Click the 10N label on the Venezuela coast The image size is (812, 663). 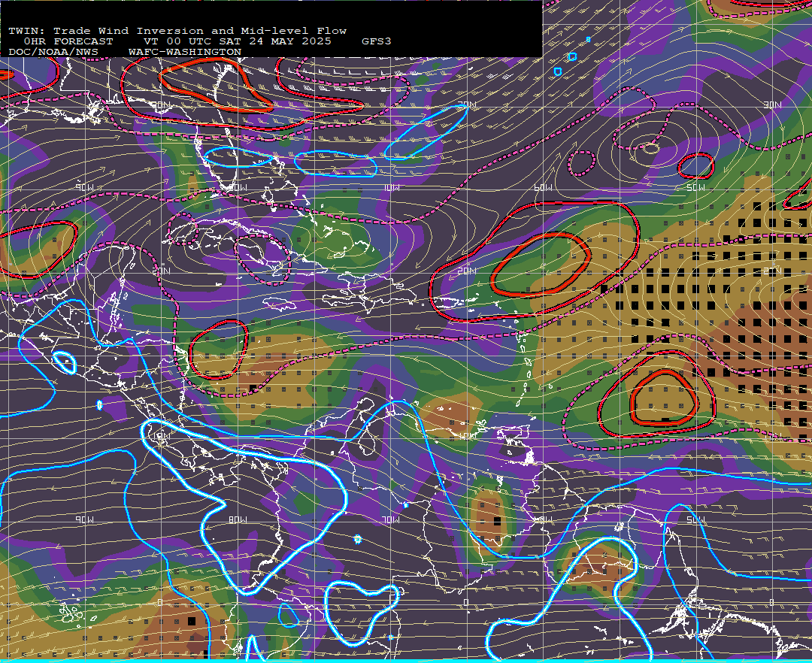pyautogui.click(x=467, y=436)
